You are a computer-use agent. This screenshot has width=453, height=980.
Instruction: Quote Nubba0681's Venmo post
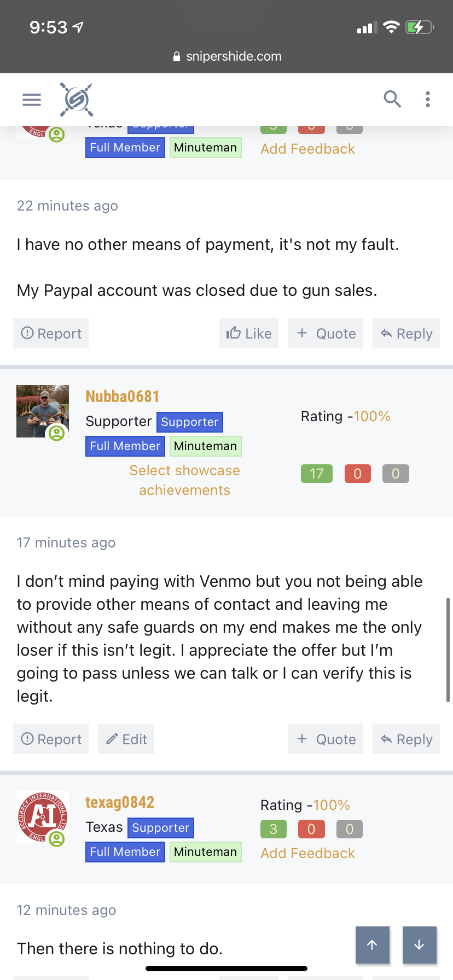(x=326, y=739)
